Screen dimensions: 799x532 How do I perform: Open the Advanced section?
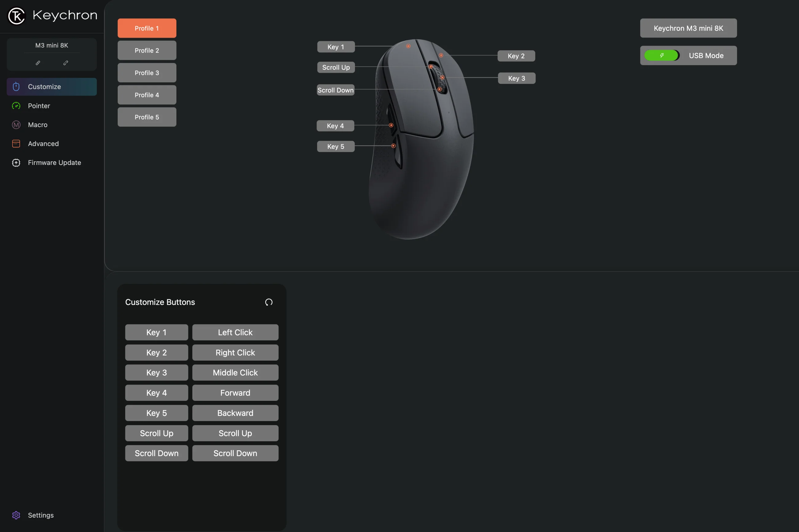[x=52, y=143]
